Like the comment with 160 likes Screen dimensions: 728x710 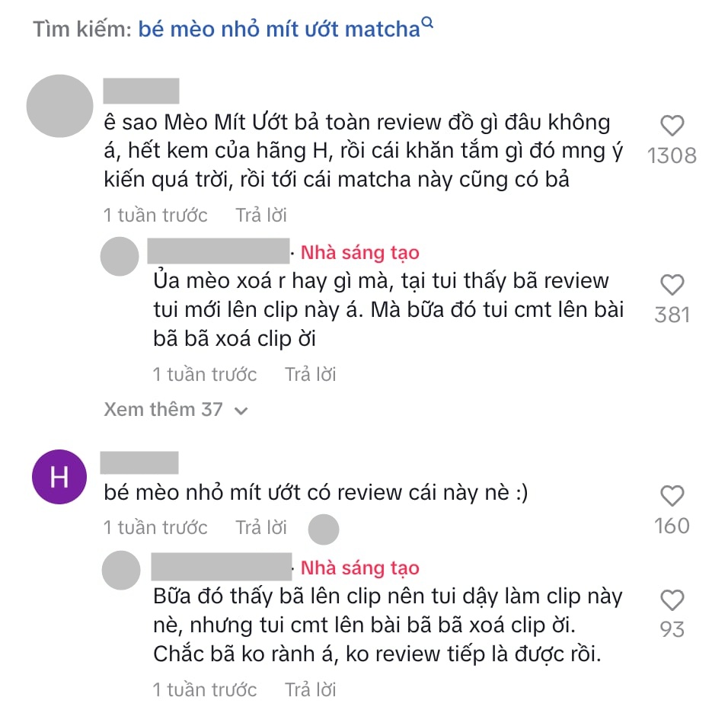[672, 496]
